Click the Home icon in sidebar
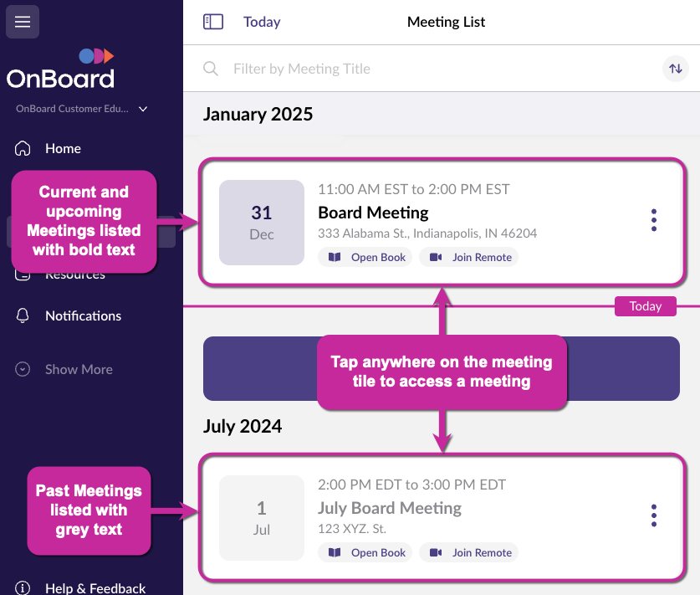 click(x=23, y=149)
